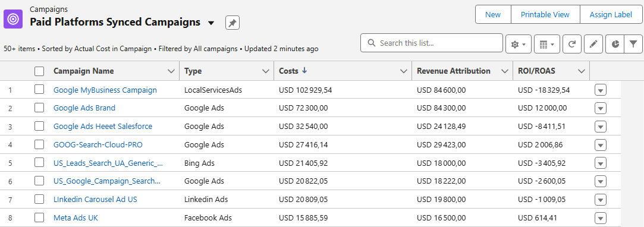Tick the checkbox for Google Ads Heeet Salesforce
This screenshot has width=644, height=227.
39,126
